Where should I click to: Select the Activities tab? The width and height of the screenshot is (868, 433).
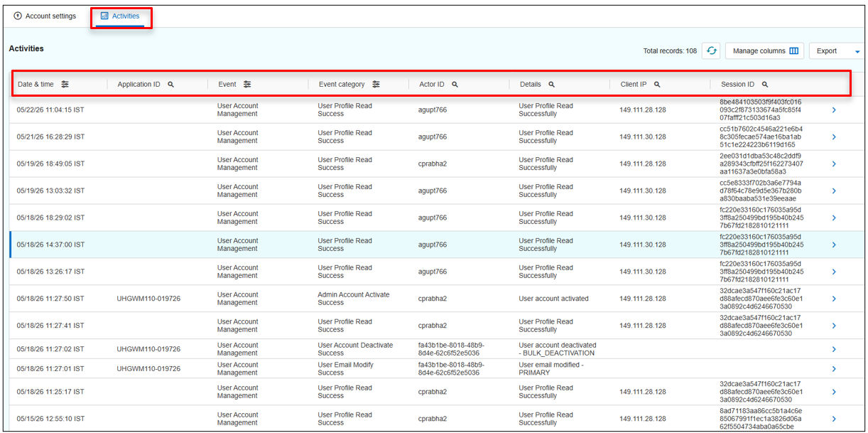[120, 16]
